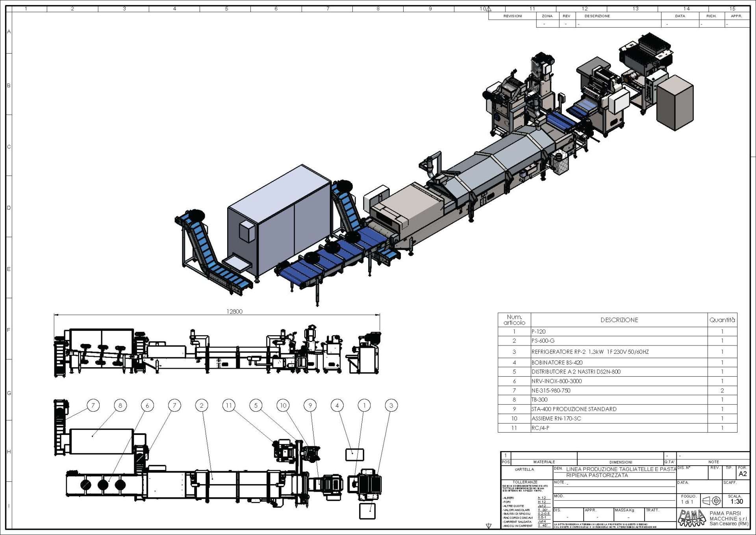Click the balloon labeled 9
Viewport: 756px width, 535px height.
(x=310, y=405)
